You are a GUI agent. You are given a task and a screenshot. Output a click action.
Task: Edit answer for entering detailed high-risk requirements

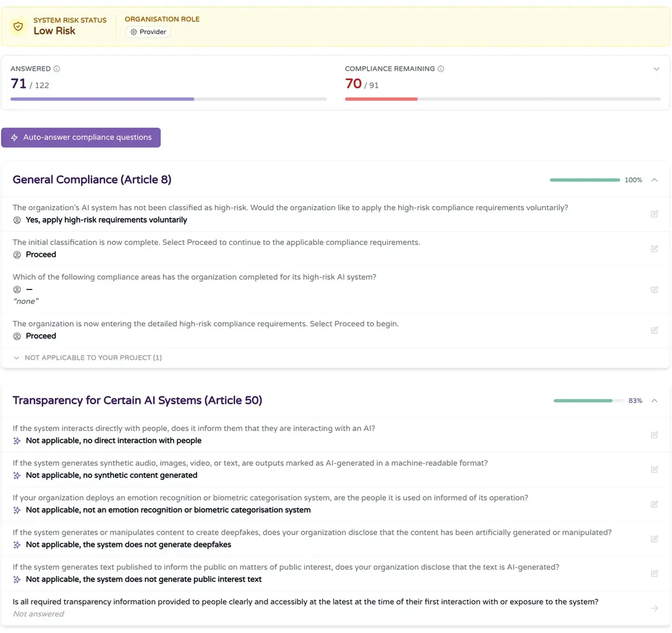[654, 330]
